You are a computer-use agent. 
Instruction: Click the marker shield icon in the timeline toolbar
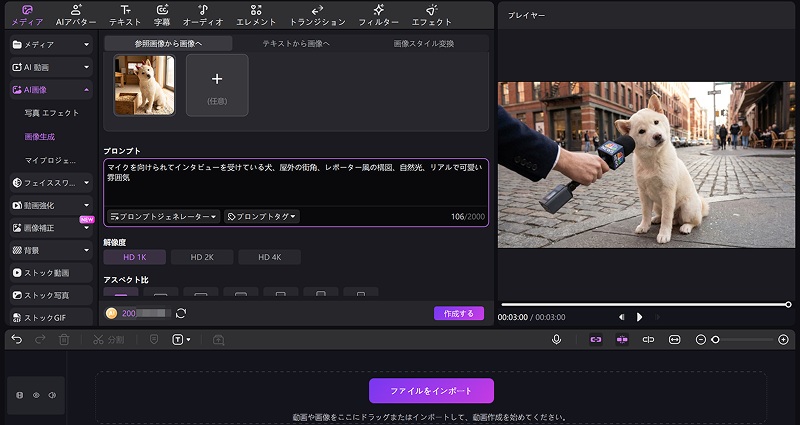coord(154,339)
